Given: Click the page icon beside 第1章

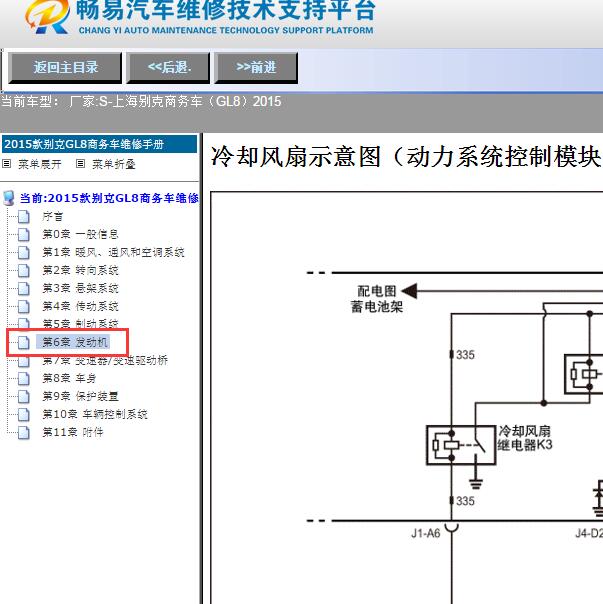Looking at the screenshot, I should (24, 252).
